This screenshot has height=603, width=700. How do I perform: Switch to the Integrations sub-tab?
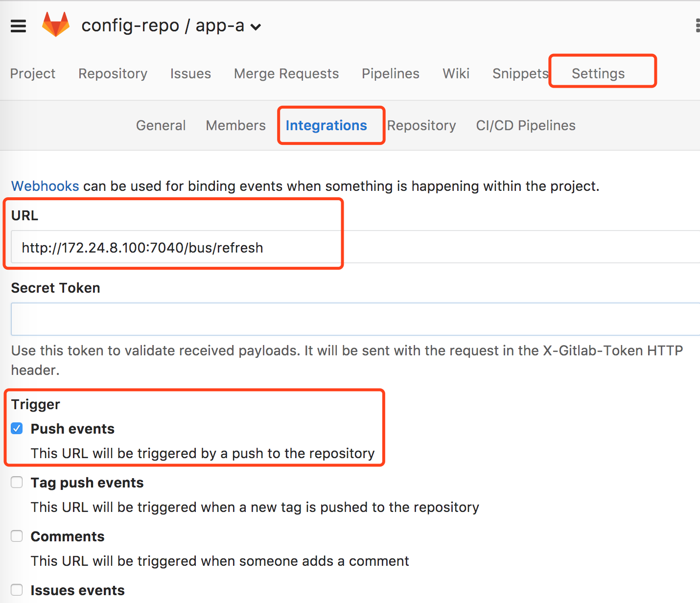[x=326, y=126]
